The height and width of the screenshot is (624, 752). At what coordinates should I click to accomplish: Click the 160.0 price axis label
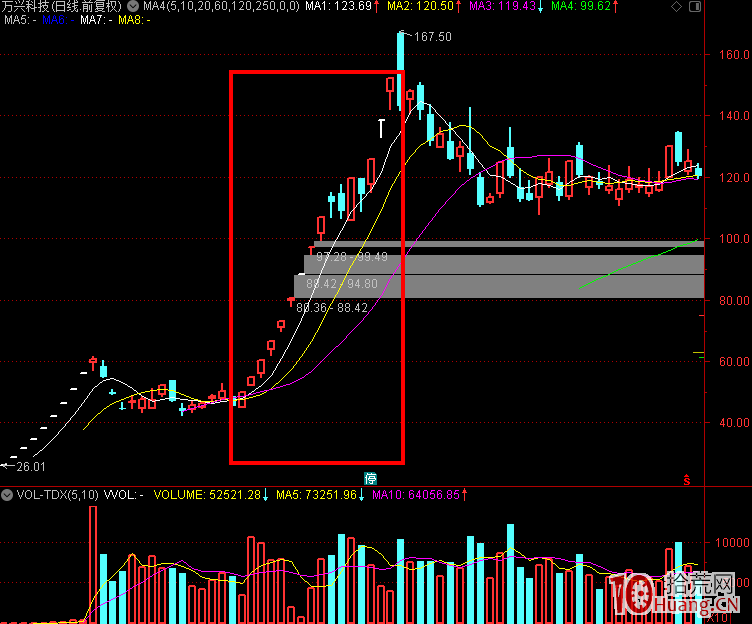pyautogui.click(x=734, y=55)
